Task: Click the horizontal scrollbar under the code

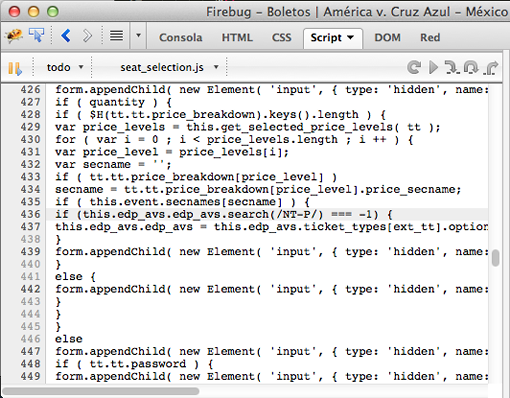Action: click(x=101, y=391)
